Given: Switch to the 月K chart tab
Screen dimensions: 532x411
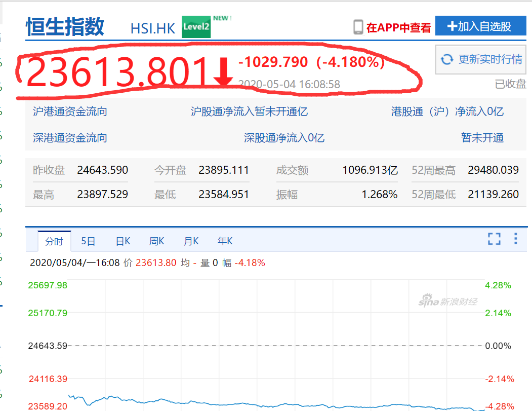Looking at the screenshot, I should point(191,241).
